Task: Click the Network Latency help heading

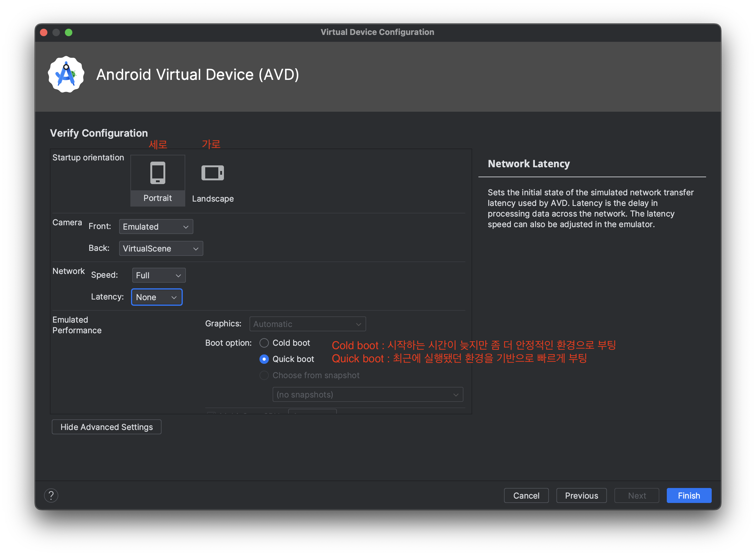Action: (529, 164)
